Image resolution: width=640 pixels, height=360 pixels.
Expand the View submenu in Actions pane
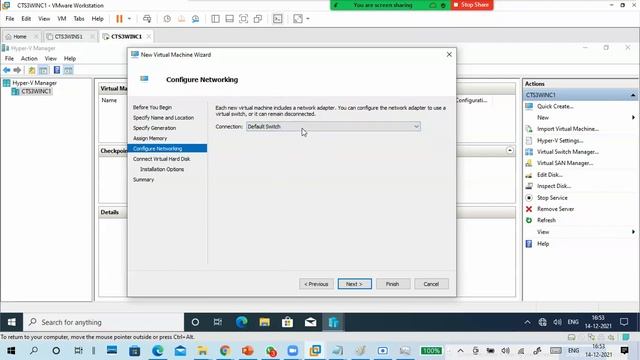tap(633, 232)
